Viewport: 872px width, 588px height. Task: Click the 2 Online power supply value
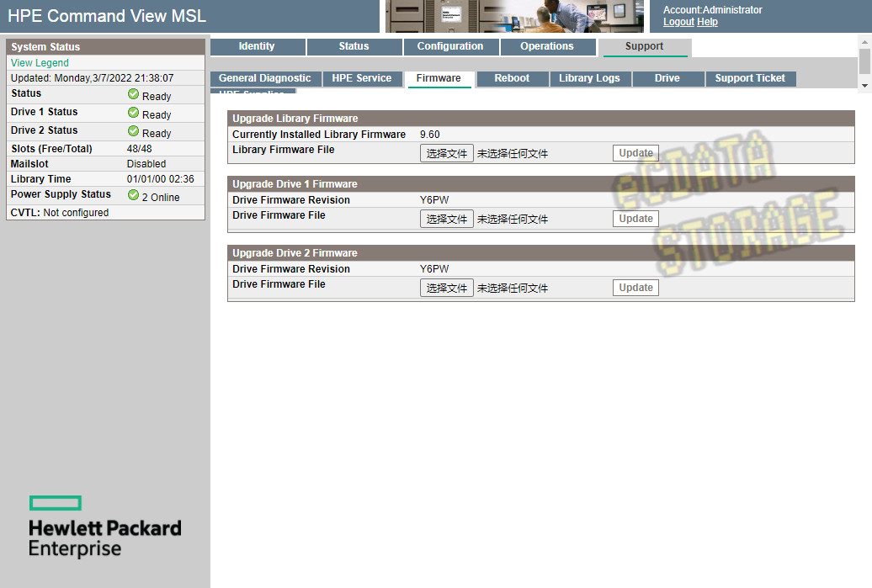tap(161, 198)
